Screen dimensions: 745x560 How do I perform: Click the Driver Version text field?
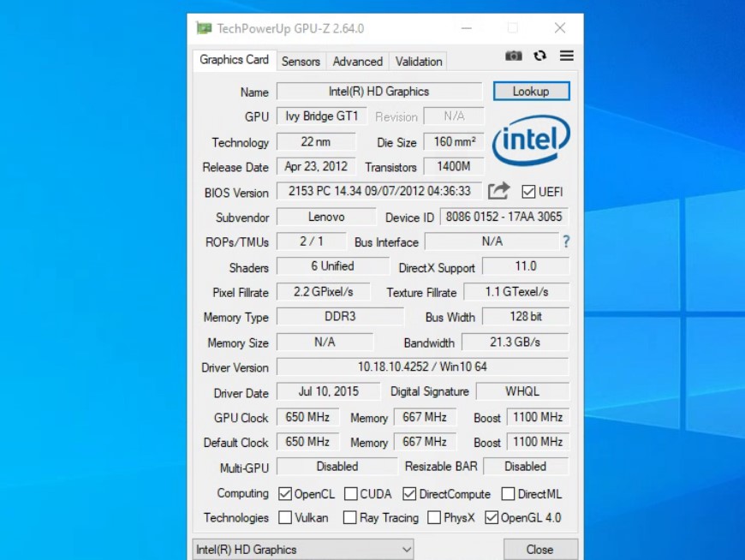[x=422, y=367]
